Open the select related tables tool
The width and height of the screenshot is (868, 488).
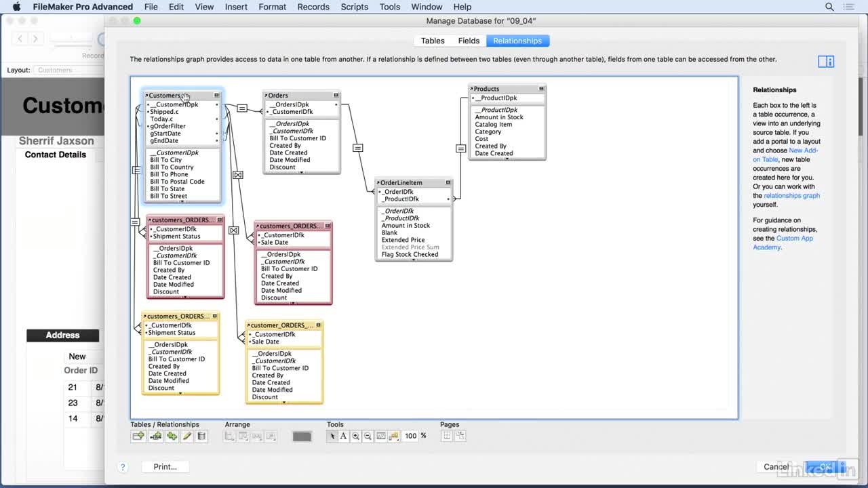click(393, 436)
